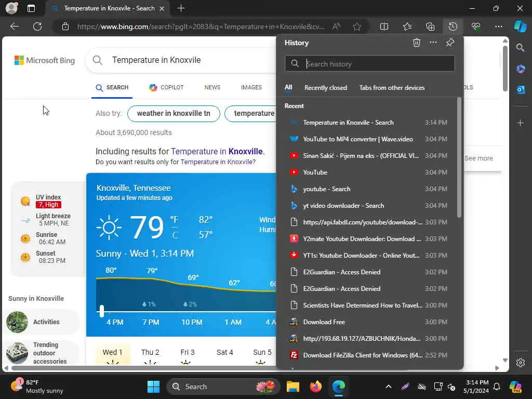This screenshot has height=399, width=532.
Task: Open 'Sinan Sakić - Pijem na eks' entry
Action: [369, 156]
